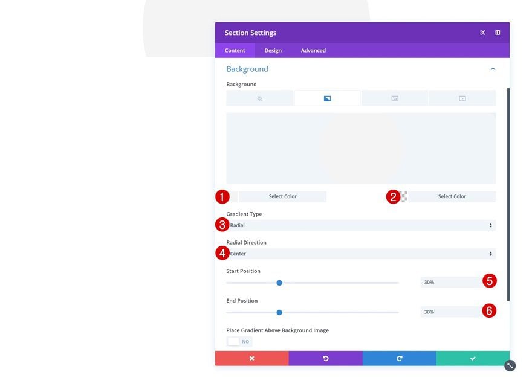Switch to the Design tab
The width and height of the screenshot is (532, 392).
tap(273, 51)
